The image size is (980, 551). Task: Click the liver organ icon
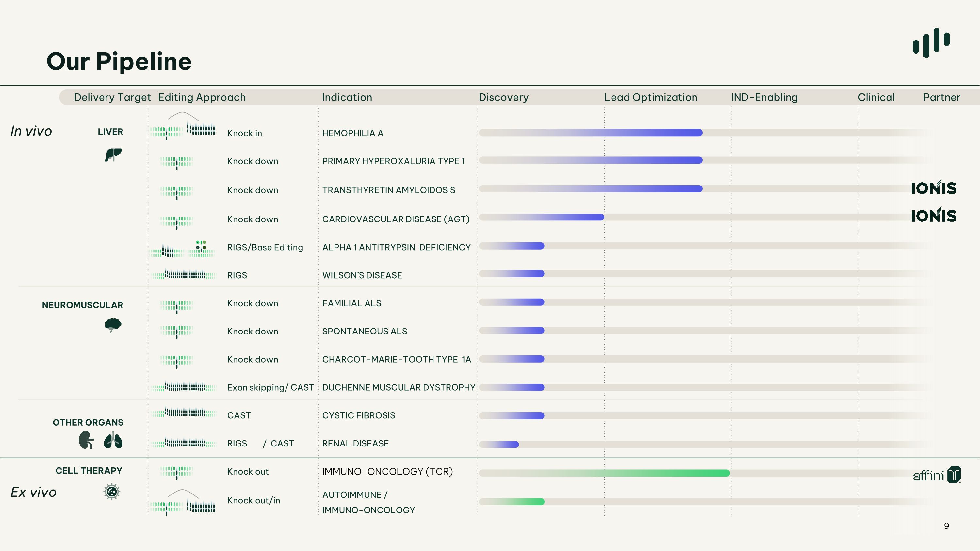coord(113,155)
